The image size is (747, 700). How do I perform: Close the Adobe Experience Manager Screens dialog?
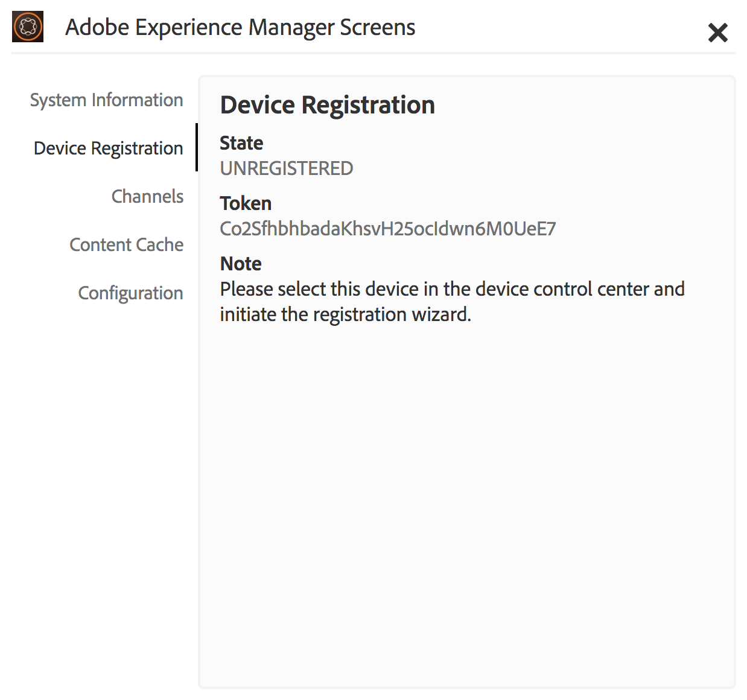(x=717, y=33)
